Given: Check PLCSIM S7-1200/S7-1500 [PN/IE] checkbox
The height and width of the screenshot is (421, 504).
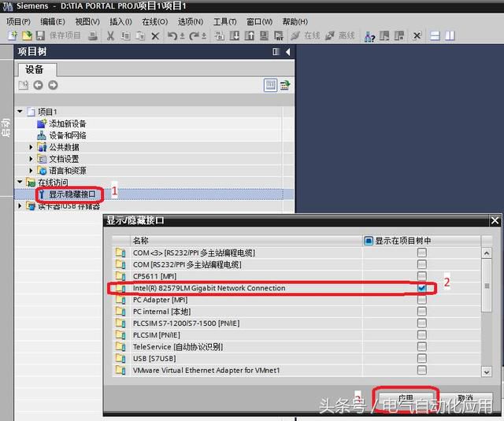Looking at the screenshot, I should [x=422, y=323].
